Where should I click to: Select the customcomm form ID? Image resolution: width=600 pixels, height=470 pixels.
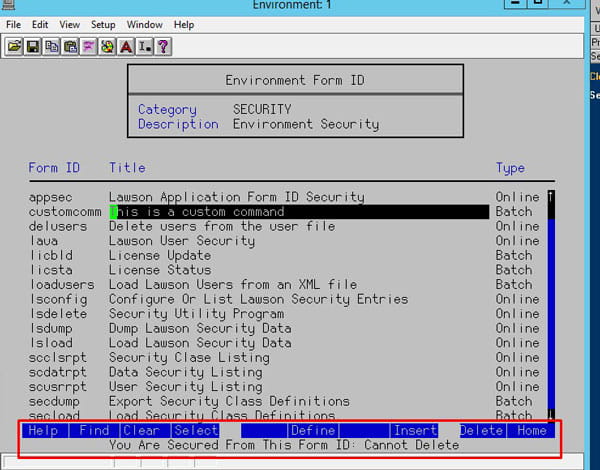65,212
